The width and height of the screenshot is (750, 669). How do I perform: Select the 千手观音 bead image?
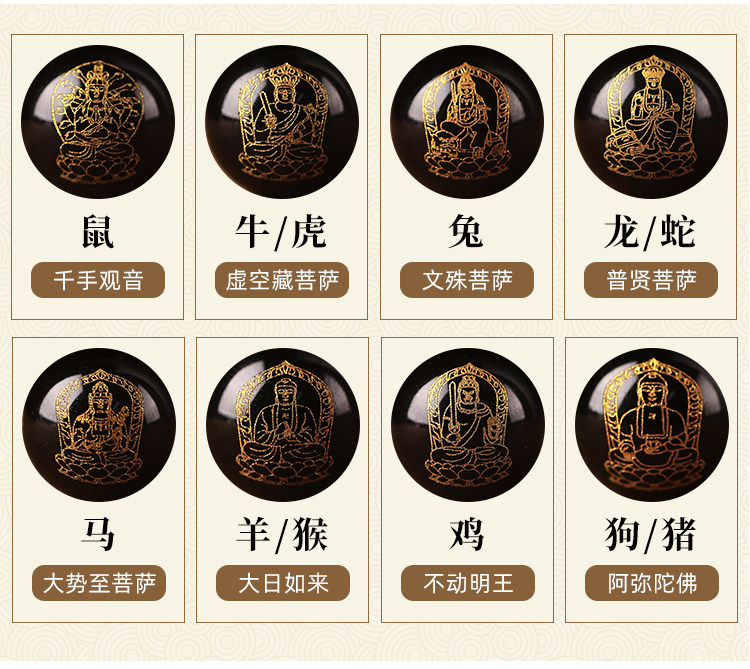click(98, 121)
